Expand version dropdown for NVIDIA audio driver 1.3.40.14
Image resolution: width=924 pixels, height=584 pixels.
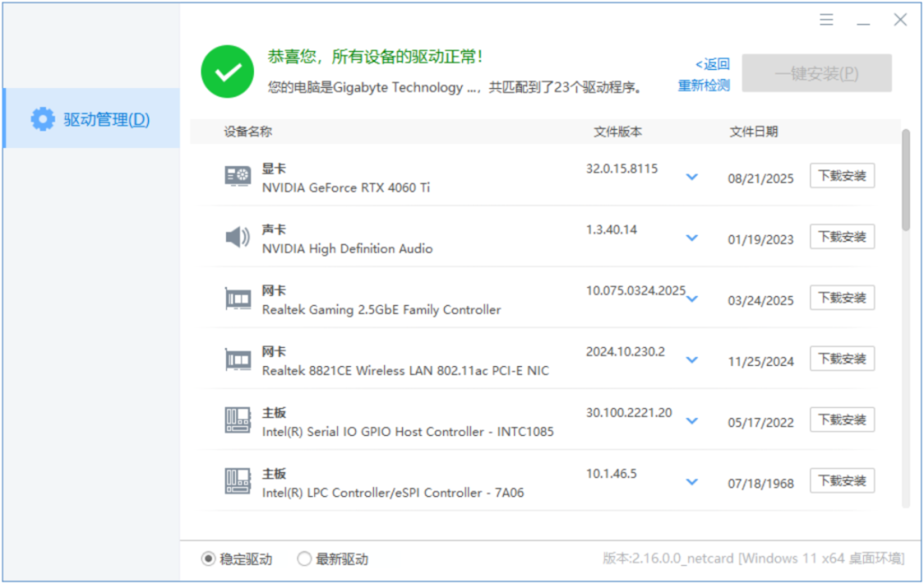pyautogui.click(x=692, y=238)
